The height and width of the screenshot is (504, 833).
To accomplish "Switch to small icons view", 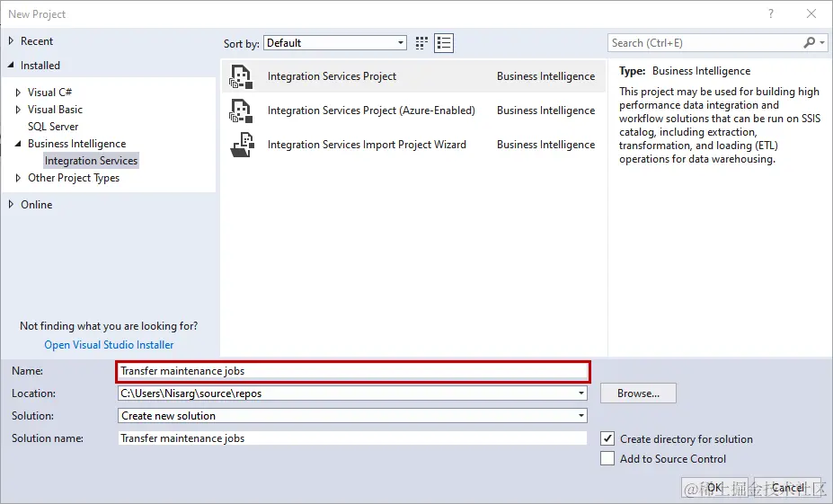I will point(421,43).
